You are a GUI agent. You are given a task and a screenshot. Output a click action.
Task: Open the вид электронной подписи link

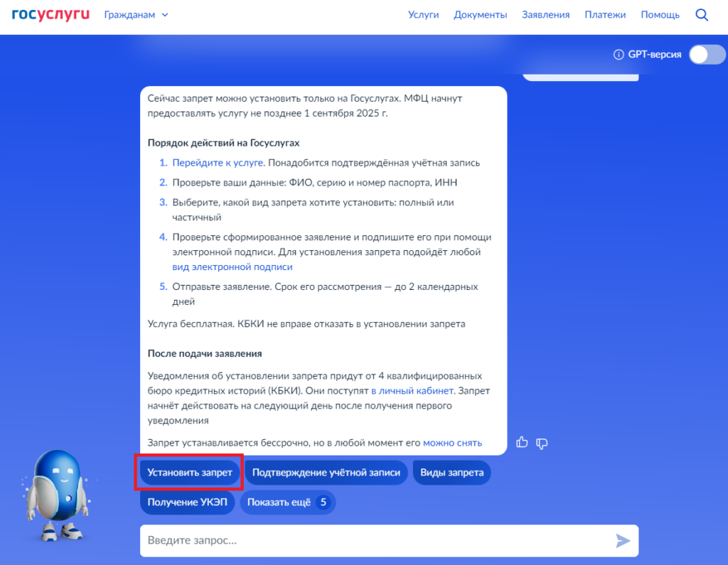coord(232,267)
